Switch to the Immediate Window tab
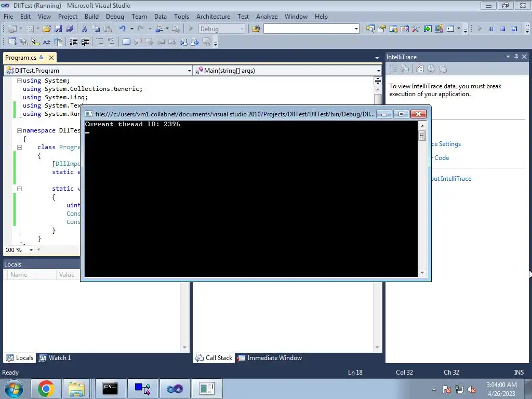 pos(270,357)
